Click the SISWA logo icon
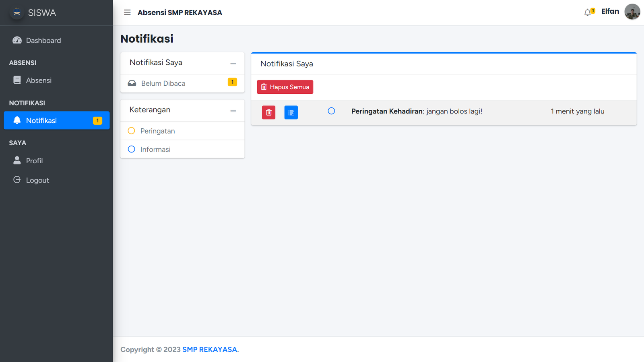 click(17, 12)
